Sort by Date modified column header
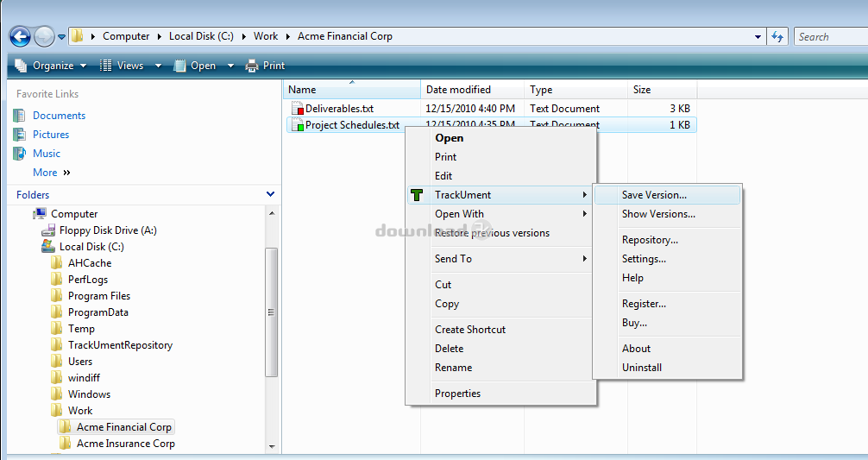Viewport: 868px width, 460px height. [x=472, y=90]
